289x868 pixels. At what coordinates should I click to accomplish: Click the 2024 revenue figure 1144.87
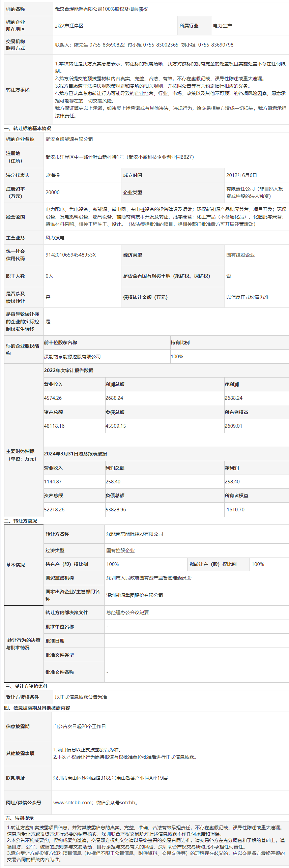tap(53, 482)
